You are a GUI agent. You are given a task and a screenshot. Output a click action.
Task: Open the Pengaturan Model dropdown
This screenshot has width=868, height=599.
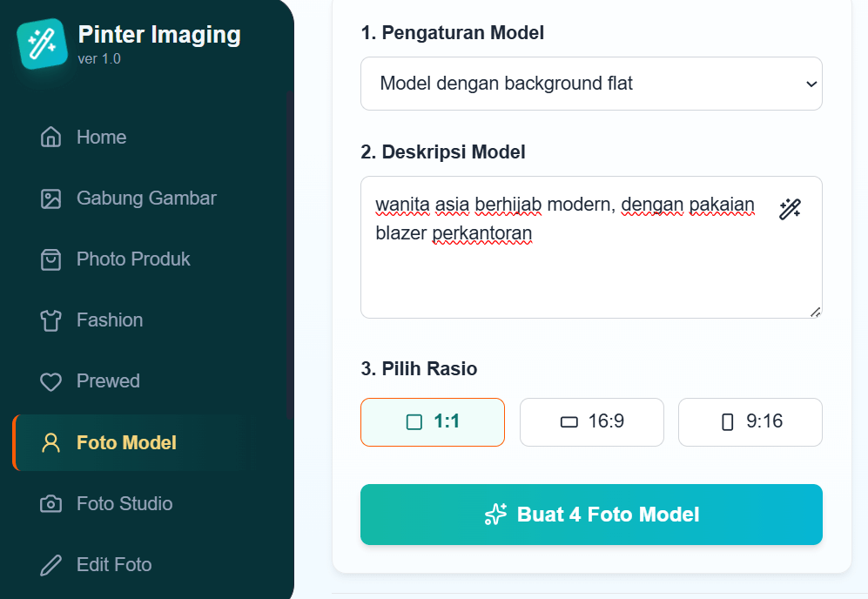pyautogui.click(x=591, y=84)
